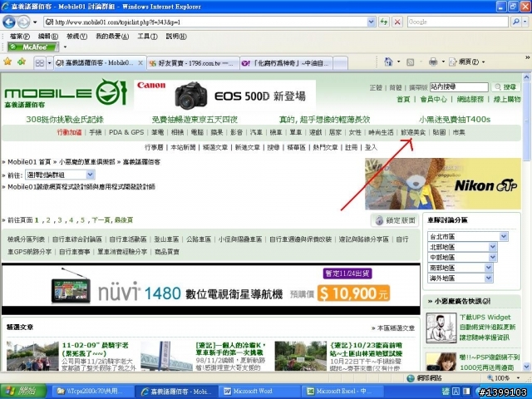Click page scrollbar up arrow
Viewport: 532px width, 399px height.
(x=526, y=77)
